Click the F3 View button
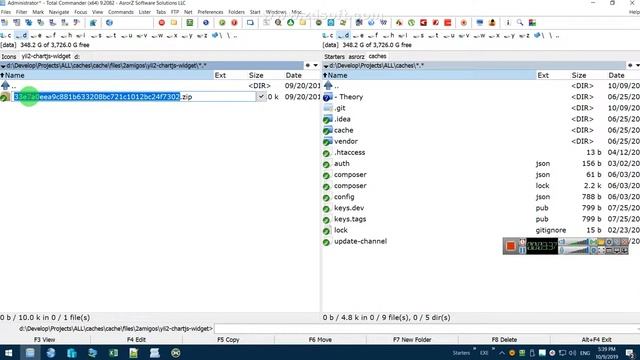640x360 pixels. (x=44, y=340)
